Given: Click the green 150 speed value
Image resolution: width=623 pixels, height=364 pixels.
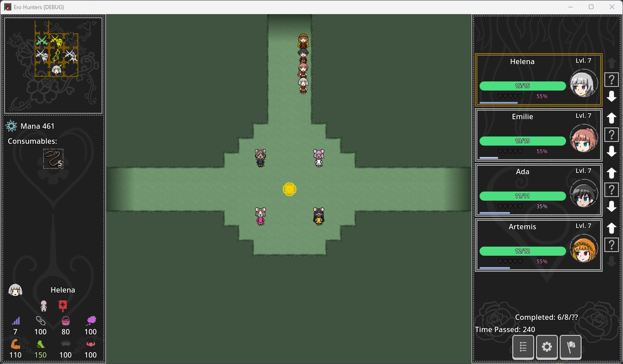Looking at the screenshot, I should pos(41,355).
